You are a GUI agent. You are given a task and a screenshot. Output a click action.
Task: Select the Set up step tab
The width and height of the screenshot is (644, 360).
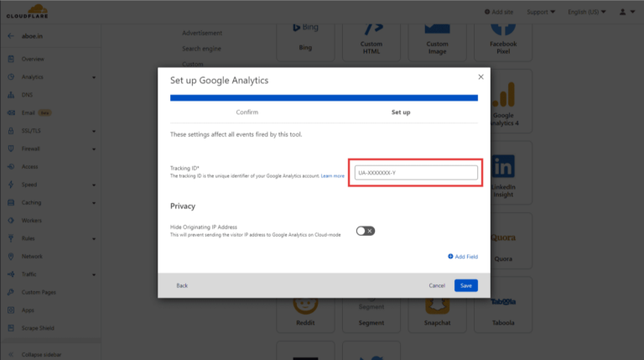[x=401, y=112]
